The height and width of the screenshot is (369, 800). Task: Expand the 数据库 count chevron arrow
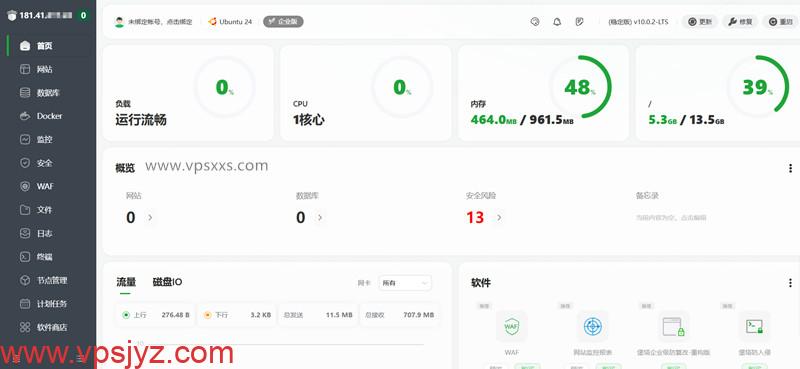tap(320, 218)
